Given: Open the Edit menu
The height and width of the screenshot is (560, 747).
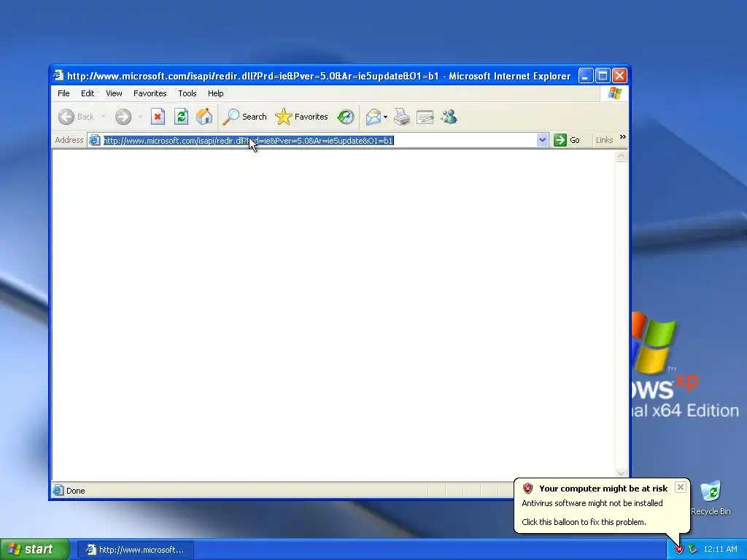Looking at the screenshot, I should tap(88, 93).
